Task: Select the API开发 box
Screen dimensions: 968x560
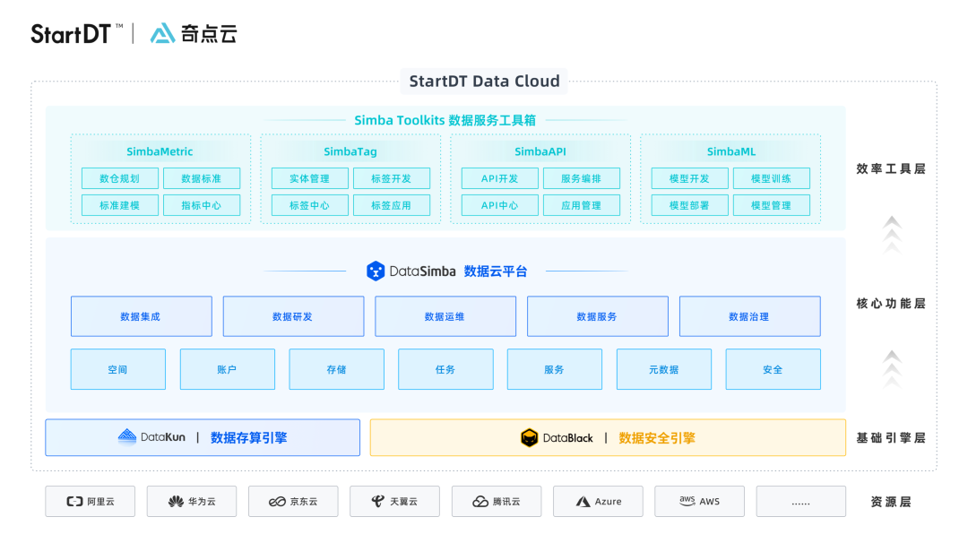Action: click(x=500, y=178)
